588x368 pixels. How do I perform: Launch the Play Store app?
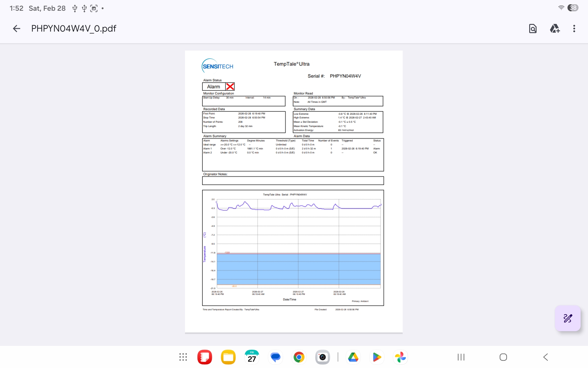[377, 357]
